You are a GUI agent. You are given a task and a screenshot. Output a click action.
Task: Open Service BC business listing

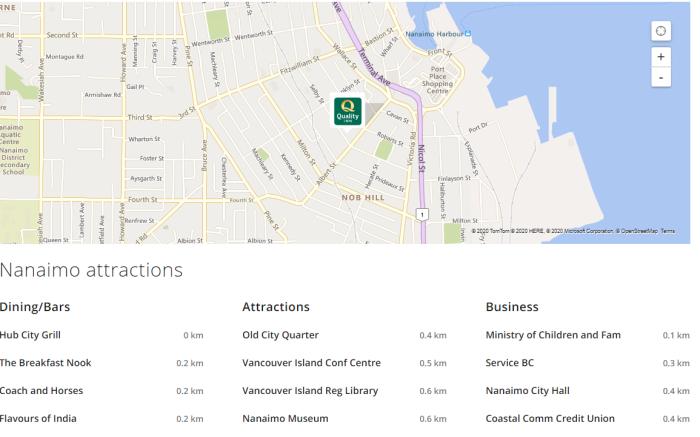[x=512, y=363]
